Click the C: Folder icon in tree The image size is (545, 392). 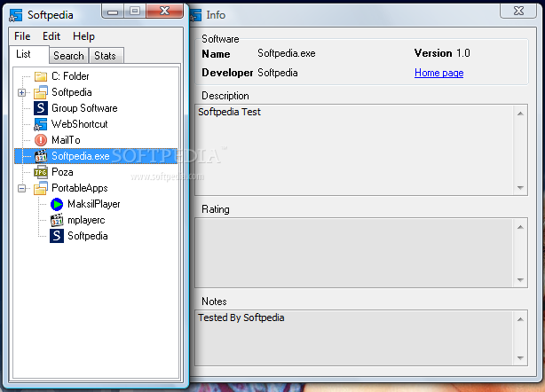[41, 76]
